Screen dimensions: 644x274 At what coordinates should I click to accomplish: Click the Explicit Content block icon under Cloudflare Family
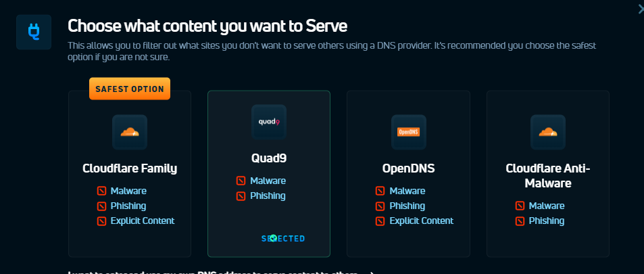coord(101,221)
